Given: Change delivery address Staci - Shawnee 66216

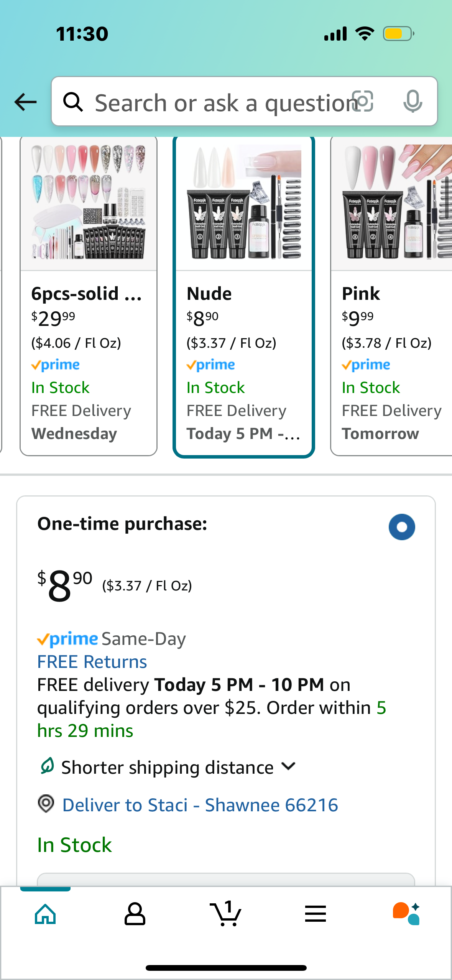Looking at the screenshot, I should click(200, 805).
